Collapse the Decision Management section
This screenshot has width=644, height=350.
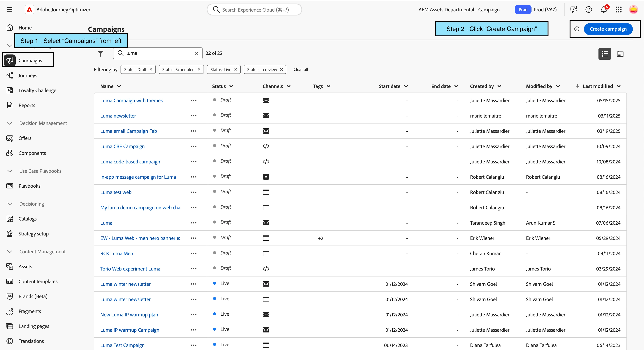coord(10,123)
